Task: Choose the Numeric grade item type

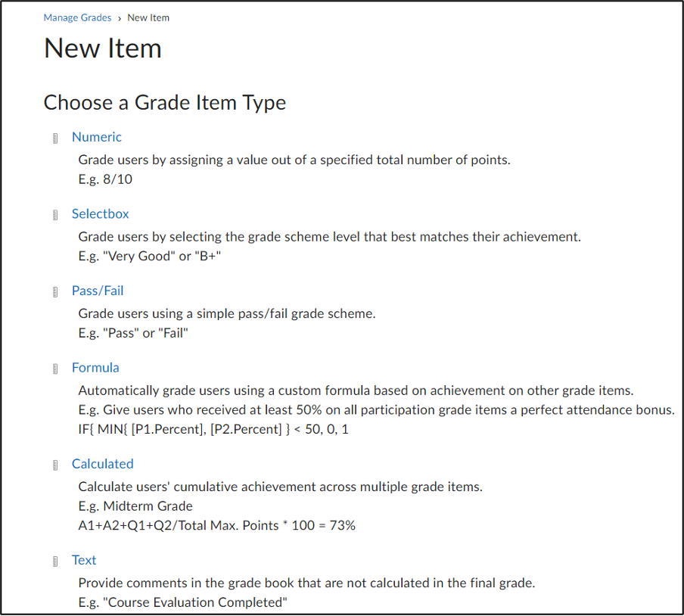Action: [x=96, y=137]
